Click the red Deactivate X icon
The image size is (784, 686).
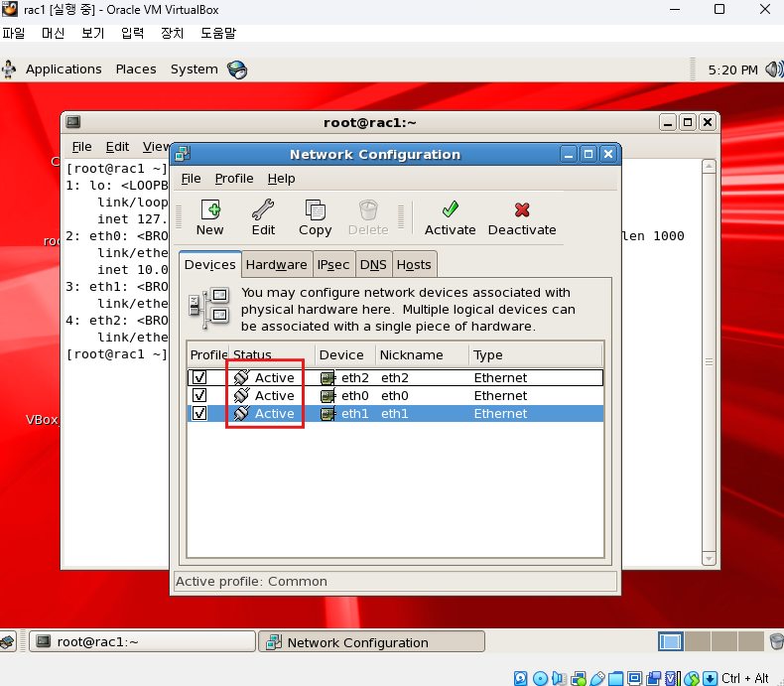click(522, 209)
